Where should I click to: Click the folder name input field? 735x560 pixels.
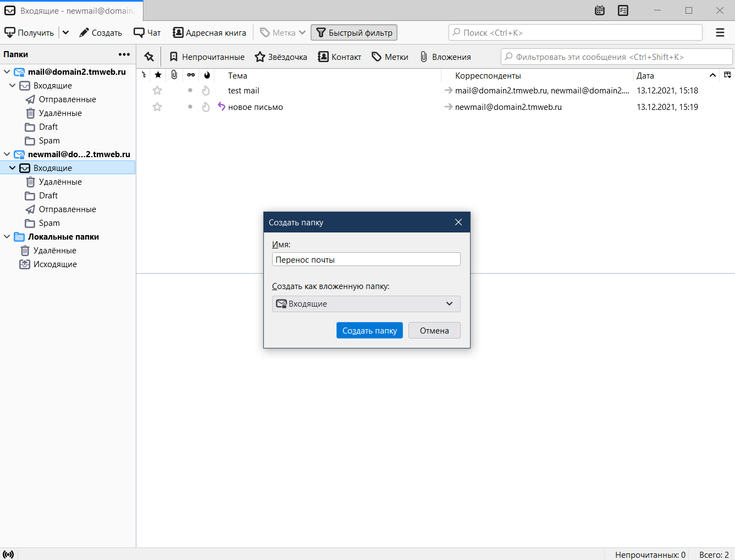coord(366,260)
